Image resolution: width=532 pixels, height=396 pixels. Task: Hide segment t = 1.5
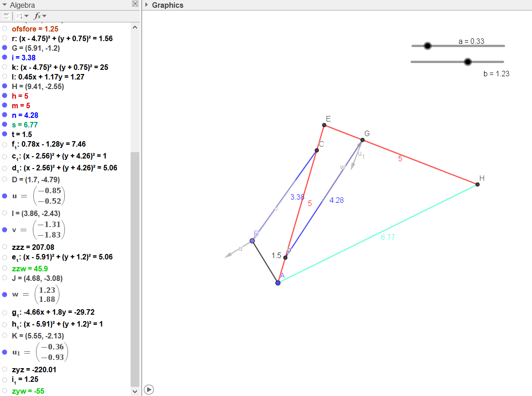(x=5, y=134)
